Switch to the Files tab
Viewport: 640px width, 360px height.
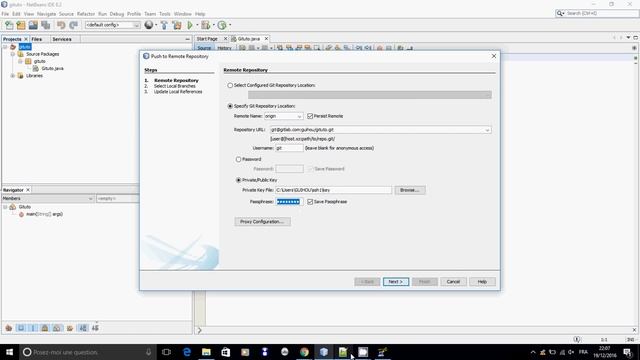pyautogui.click(x=37, y=39)
